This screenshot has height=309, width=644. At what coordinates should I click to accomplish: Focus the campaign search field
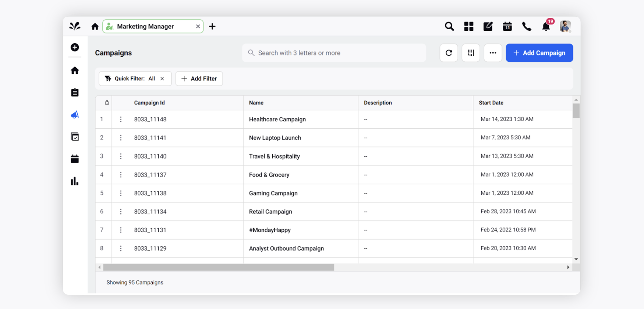click(334, 53)
